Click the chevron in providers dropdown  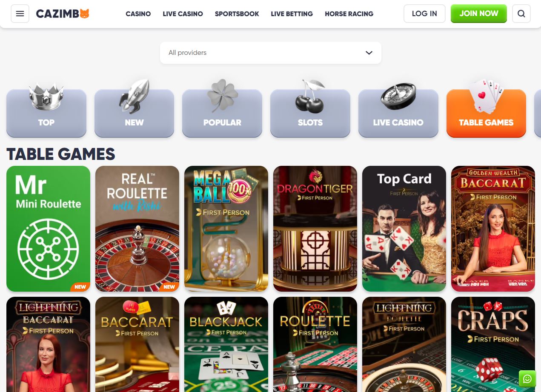click(369, 53)
